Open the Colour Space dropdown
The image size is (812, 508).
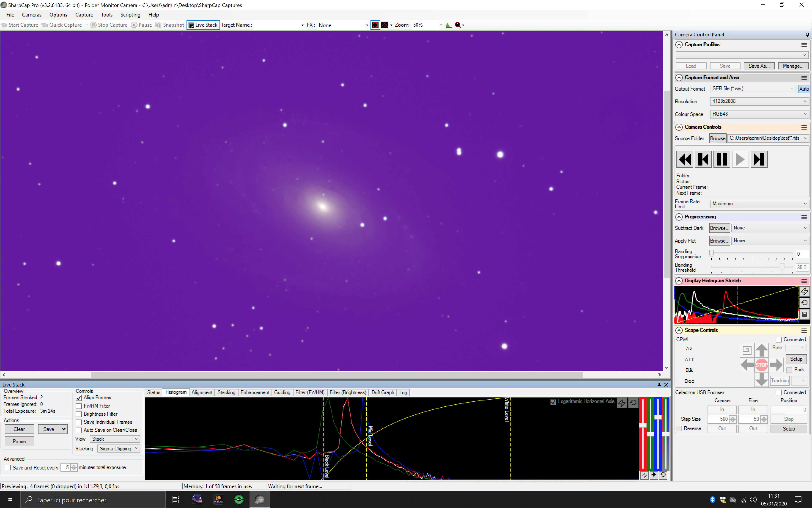760,114
